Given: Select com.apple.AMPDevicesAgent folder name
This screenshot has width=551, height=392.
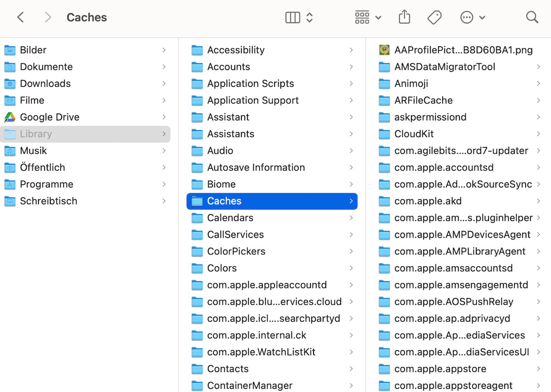Looking at the screenshot, I should (x=463, y=234).
